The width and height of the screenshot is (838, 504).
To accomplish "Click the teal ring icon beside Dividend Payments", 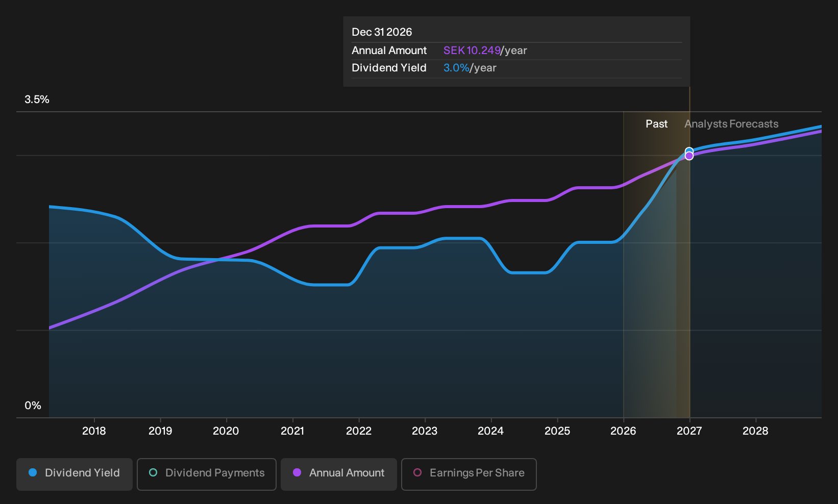I will pos(153,472).
